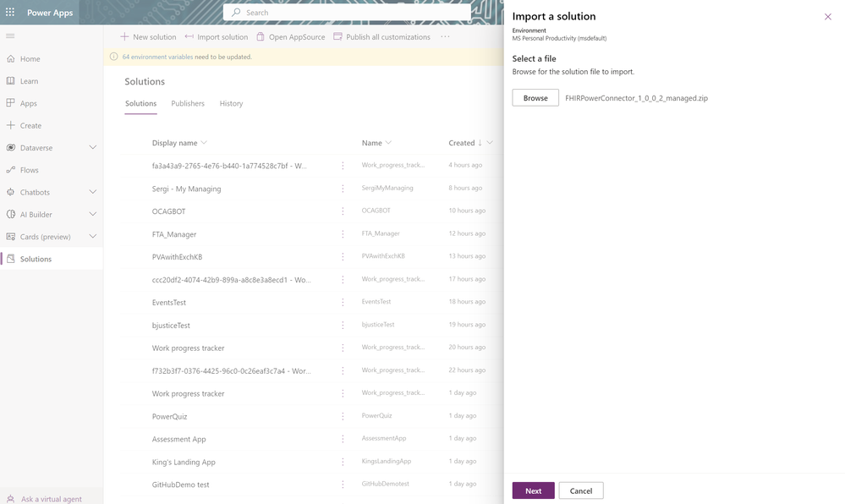Select the GitHubDemo test solution
This screenshot has height=504, width=845.
180,485
